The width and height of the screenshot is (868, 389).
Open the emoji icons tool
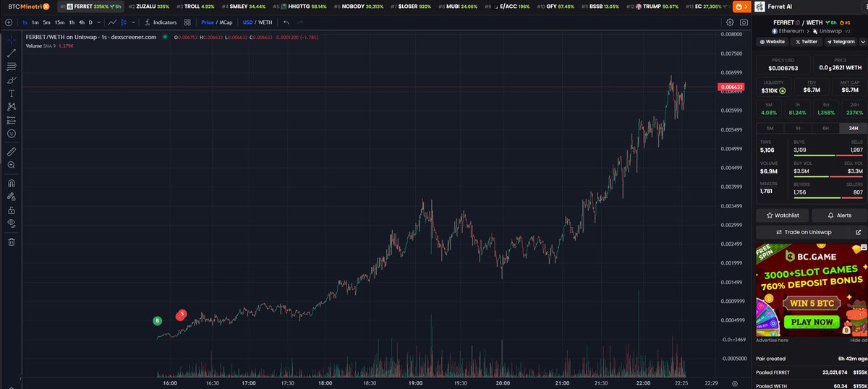[12, 134]
